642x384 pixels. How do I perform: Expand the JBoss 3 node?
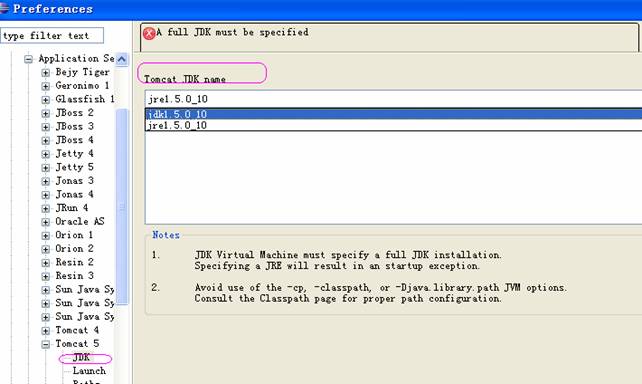45,127
